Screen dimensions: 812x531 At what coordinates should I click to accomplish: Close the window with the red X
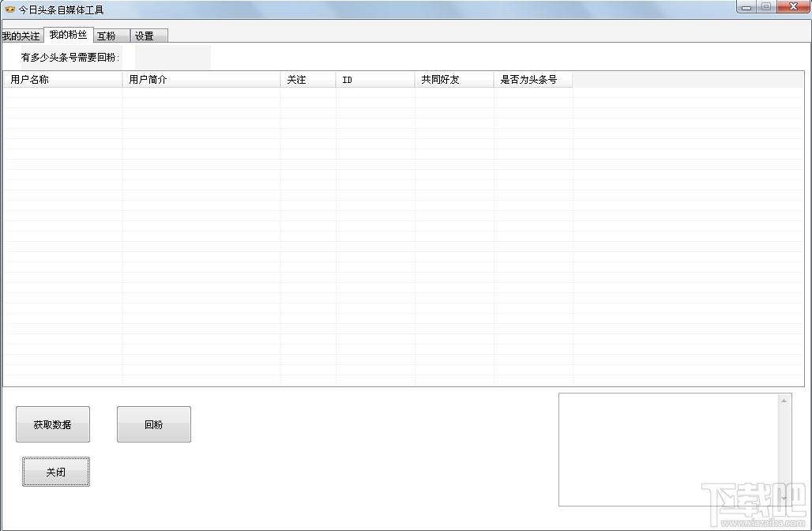tap(793, 7)
